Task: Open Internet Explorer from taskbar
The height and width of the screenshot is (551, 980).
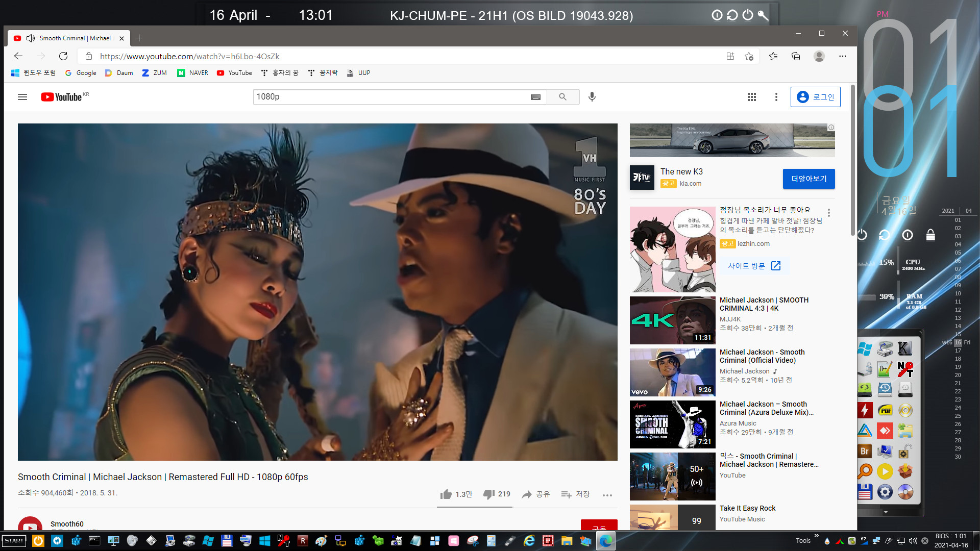Action: (529, 541)
